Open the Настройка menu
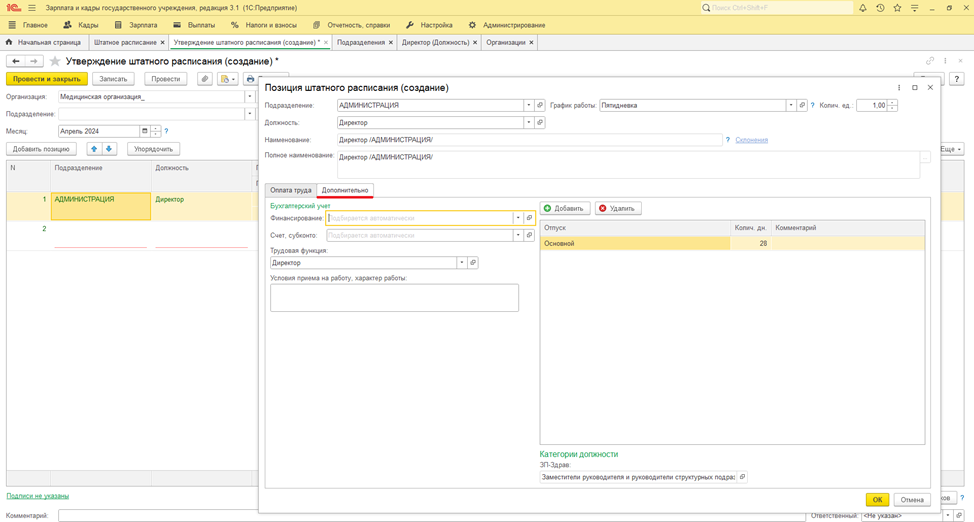Screen dimensions: 974x522 click(429, 25)
